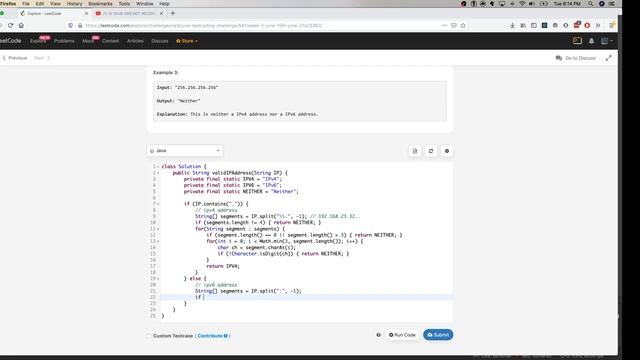Run the code with Run Code
The image size is (640, 360).
click(402, 335)
